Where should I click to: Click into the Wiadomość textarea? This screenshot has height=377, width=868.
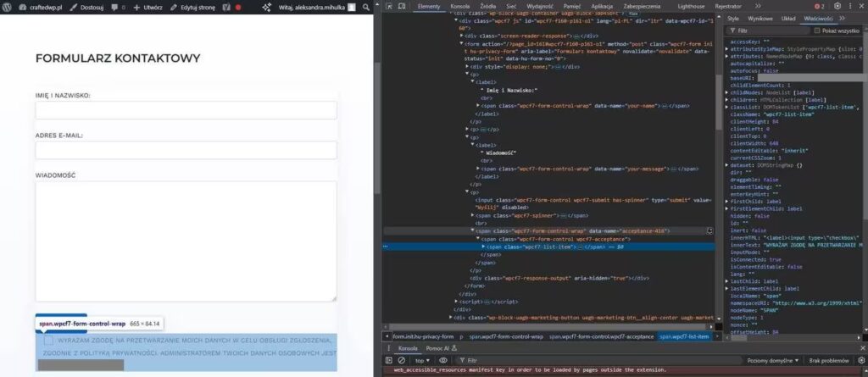[x=186, y=241]
